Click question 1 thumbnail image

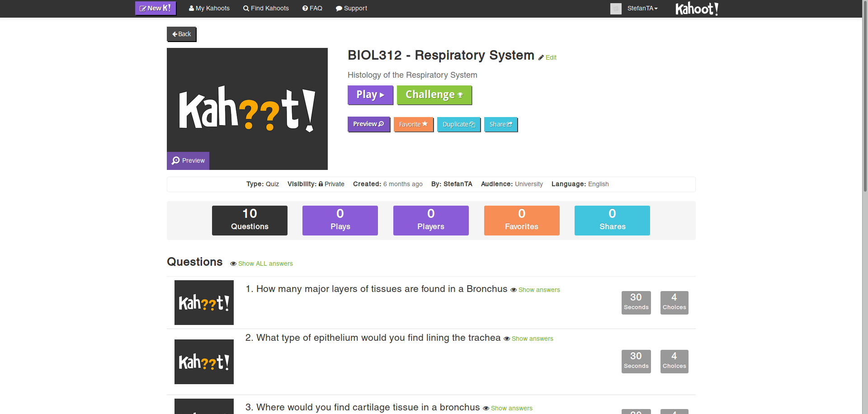tap(204, 302)
